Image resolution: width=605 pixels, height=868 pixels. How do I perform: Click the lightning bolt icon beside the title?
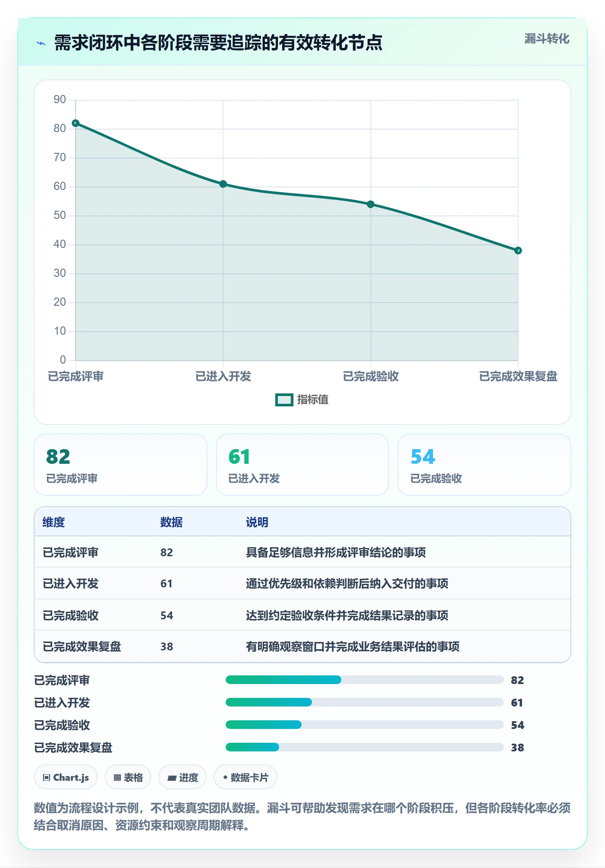(41, 43)
